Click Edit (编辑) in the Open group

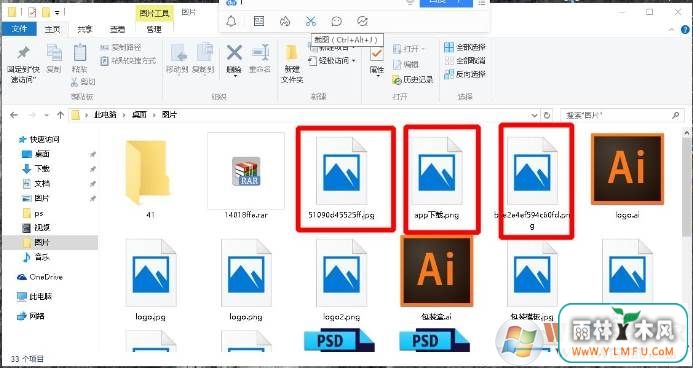click(406, 64)
